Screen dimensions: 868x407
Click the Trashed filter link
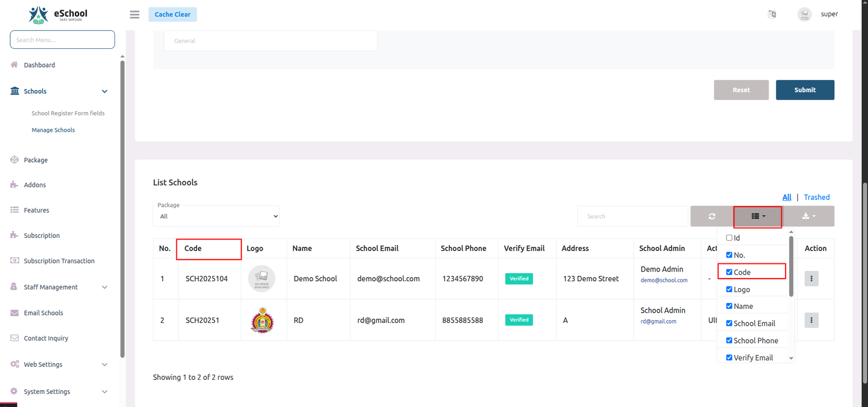[x=816, y=197]
